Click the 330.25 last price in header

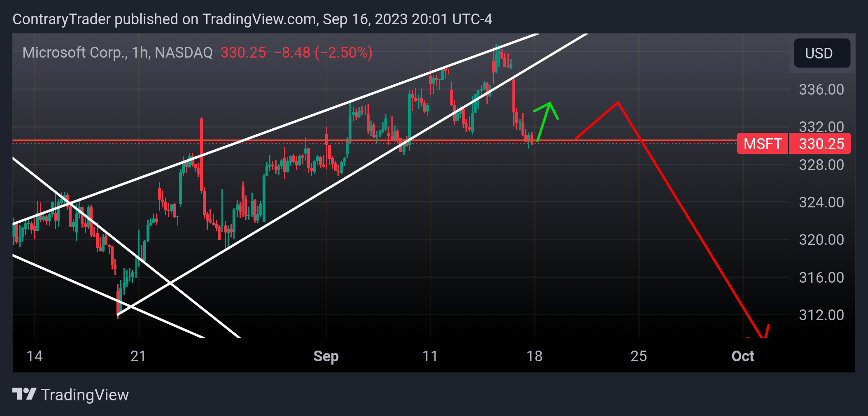tap(243, 53)
